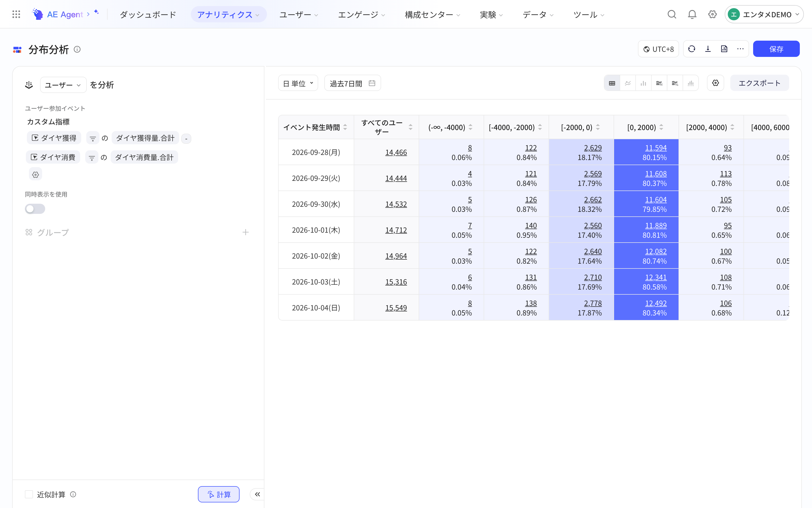This screenshot has height=508, width=812.
Task: Open the minus operator selector between metrics
Action: (x=186, y=138)
